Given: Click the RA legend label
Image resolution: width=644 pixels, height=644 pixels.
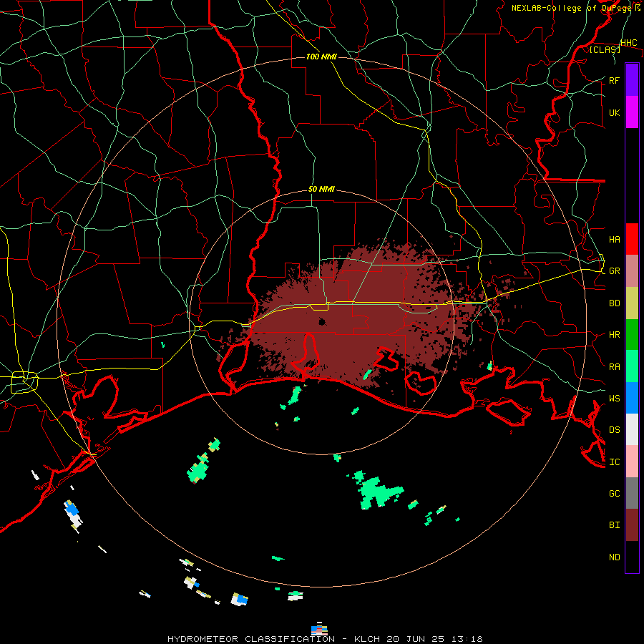Looking at the screenshot, I should (614, 367).
